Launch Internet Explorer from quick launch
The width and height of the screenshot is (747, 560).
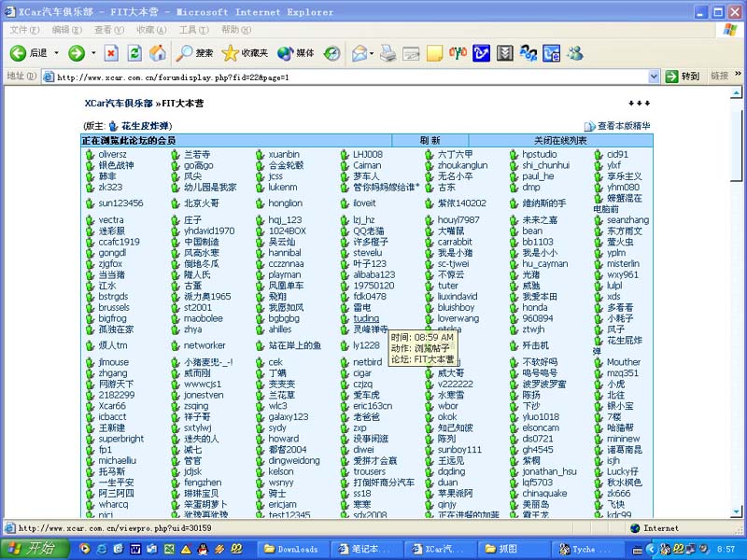pos(102,549)
